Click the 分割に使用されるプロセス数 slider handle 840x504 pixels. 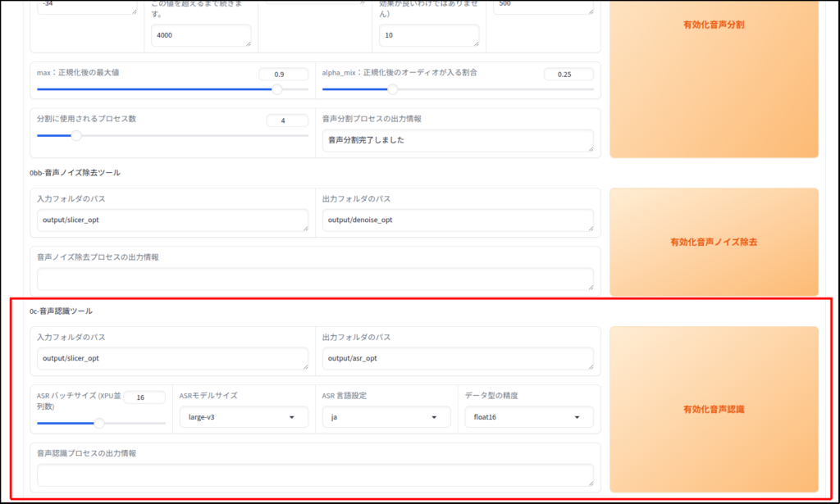(x=76, y=135)
